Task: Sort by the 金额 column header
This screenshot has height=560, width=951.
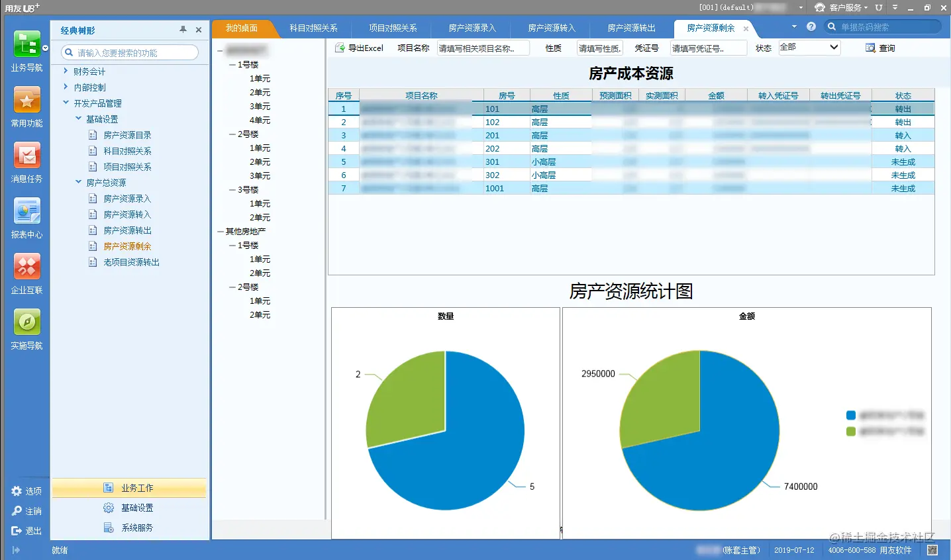Action: [716, 95]
